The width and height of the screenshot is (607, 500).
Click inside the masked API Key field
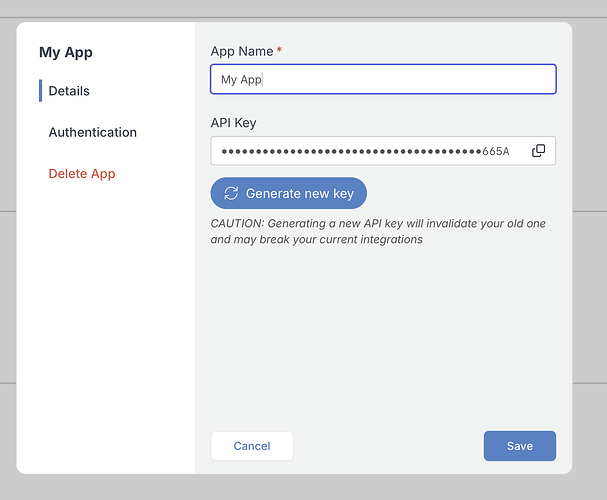tap(383, 151)
